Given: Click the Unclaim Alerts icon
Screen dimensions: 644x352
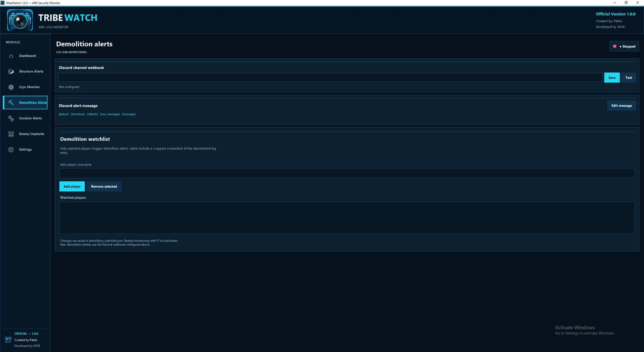Looking at the screenshot, I should tap(11, 118).
